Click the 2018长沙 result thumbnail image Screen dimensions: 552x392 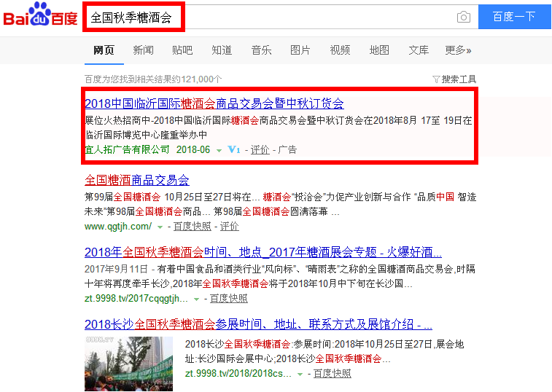[128, 364]
